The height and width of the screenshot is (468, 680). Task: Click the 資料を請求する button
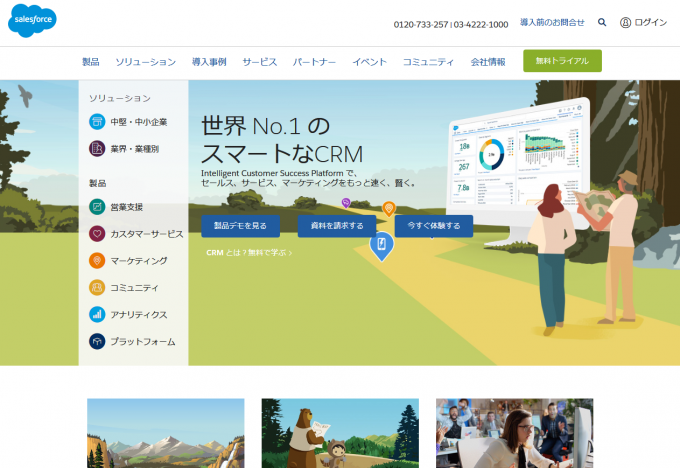pos(337,226)
